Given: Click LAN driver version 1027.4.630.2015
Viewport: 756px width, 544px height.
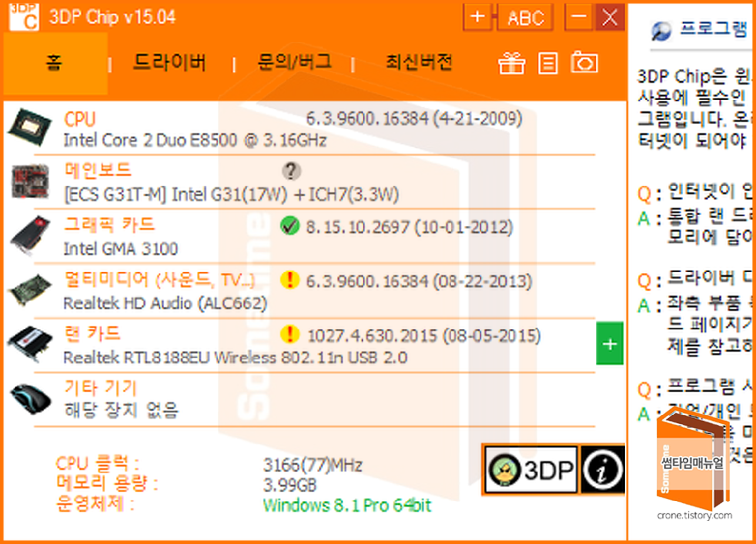Looking at the screenshot, I should [x=424, y=336].
